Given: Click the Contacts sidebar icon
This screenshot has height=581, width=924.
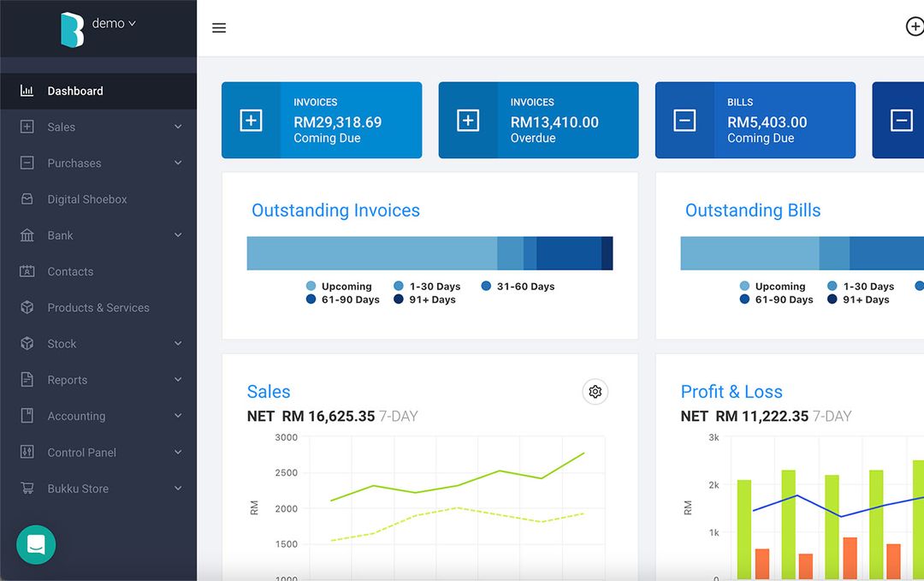Looking at the screenshot, I should (27, 271).
